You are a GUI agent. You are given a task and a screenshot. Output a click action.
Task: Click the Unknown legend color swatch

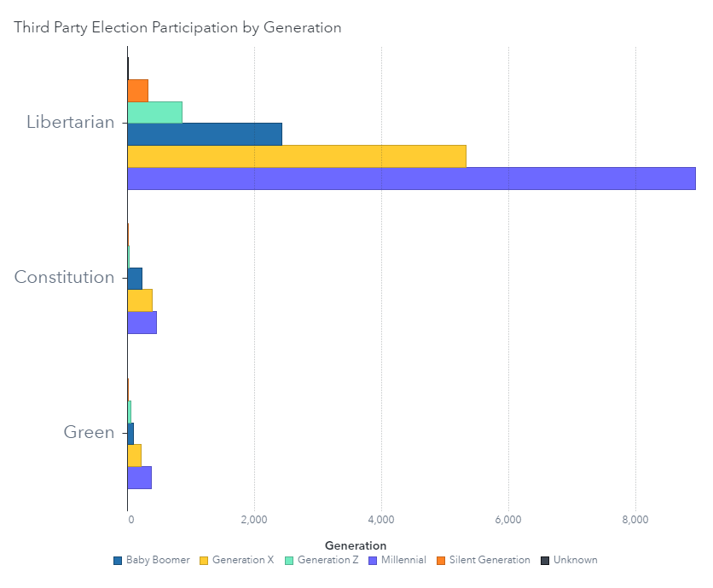pyautogui.click(x=545, y=561)
